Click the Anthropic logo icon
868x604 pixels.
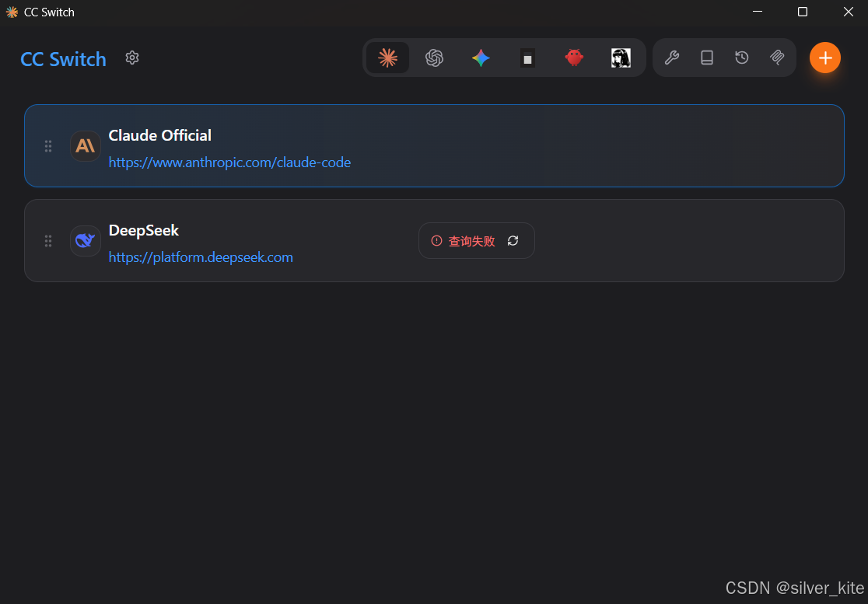[x=86, y=146]
